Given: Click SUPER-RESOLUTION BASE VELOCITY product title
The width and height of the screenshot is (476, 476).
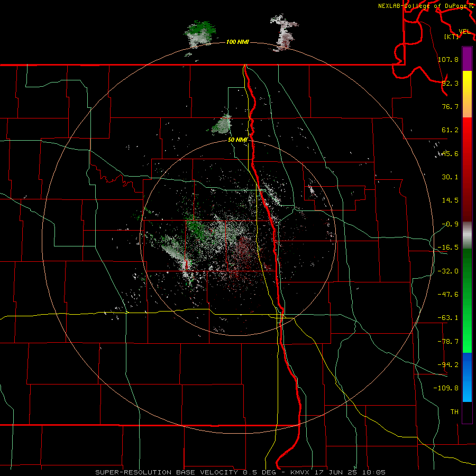Looking at the screenshot, I should (167, 472).
